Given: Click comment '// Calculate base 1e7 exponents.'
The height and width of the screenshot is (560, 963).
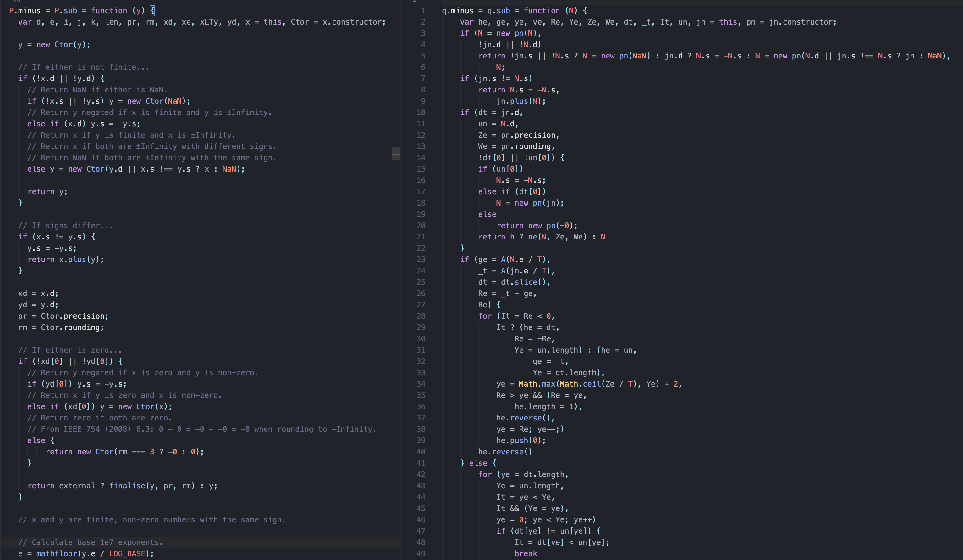Looking at the screenshot, I should (x=91, y=542).
